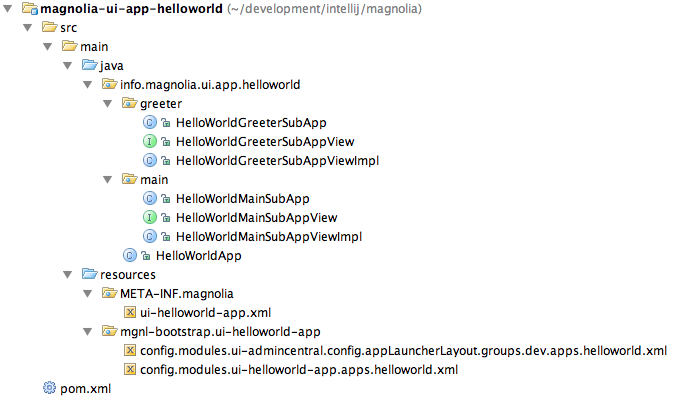
Task: Select the java folder label
Action: click(x=111, y=66)
